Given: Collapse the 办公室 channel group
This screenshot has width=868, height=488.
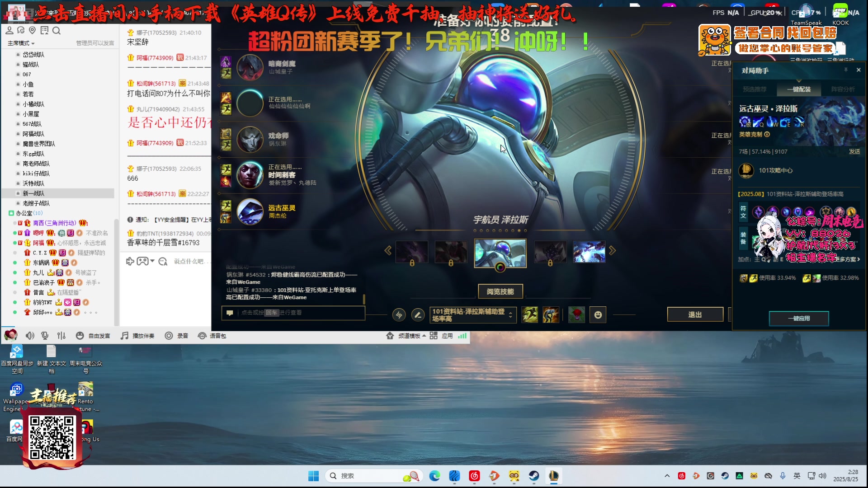Looking at the screenshot, I should (x=11, y=213).
